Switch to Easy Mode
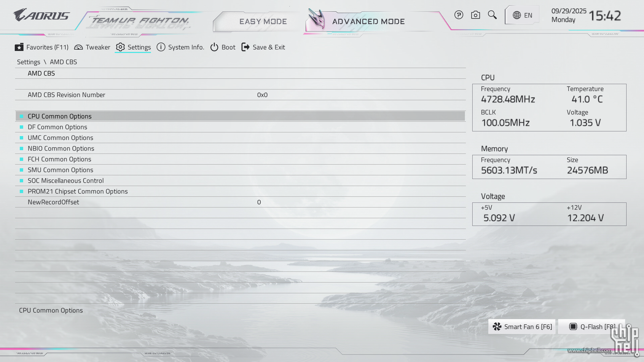The width and height of the screenshot is (644, 362). pos(263,21)
